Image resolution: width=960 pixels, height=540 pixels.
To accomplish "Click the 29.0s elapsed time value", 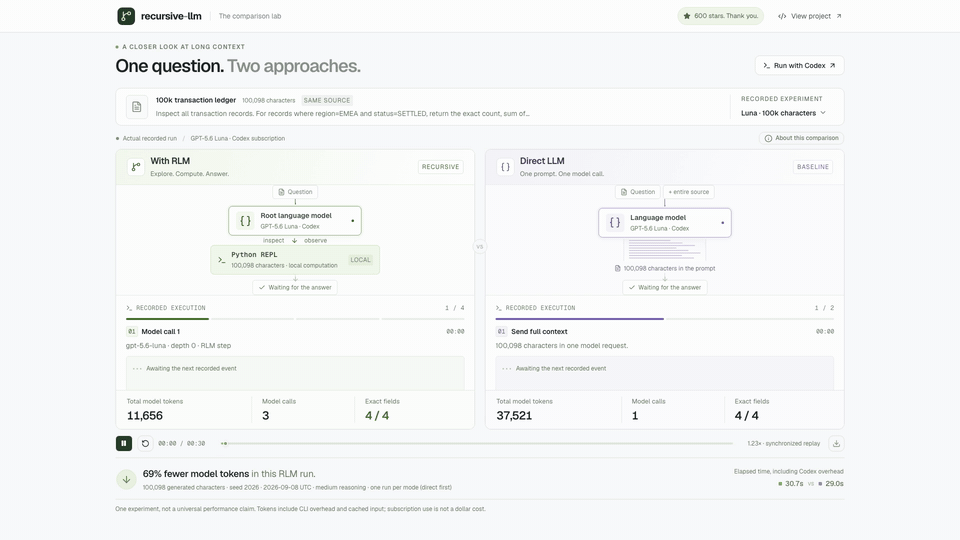I will [x=834, y=484].
